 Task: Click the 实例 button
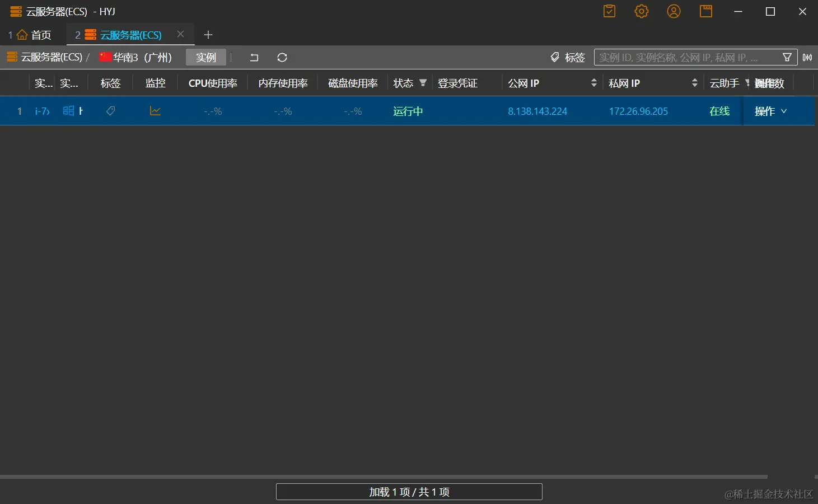(206, 57)
